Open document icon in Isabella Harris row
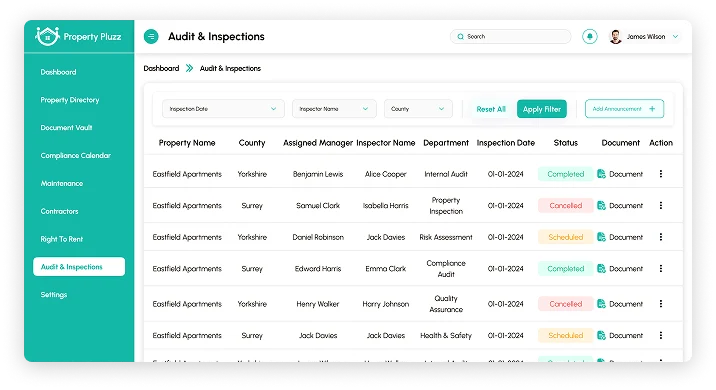The width and height of the screenshot is (716, 390). pyautogui.click(x=601, y=206)
